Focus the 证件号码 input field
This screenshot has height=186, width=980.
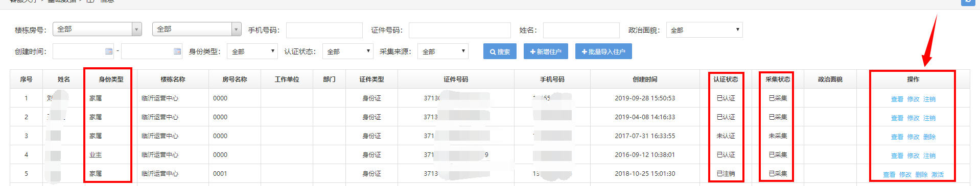point(459,30)
